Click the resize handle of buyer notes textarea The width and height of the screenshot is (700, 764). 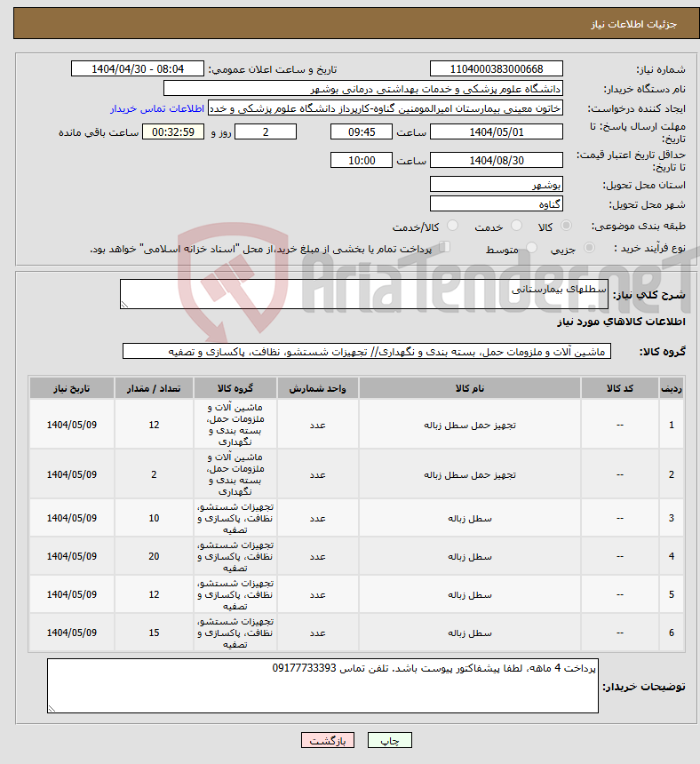[x=52, y=708]
